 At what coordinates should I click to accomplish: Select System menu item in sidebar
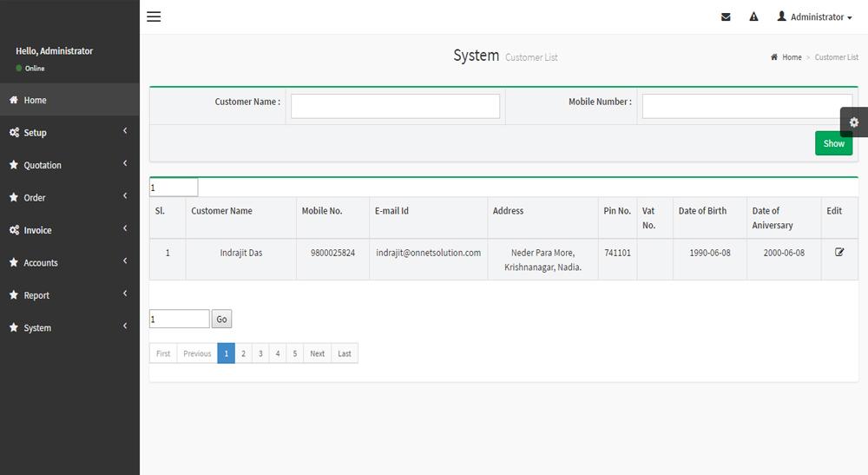point(69,327)
